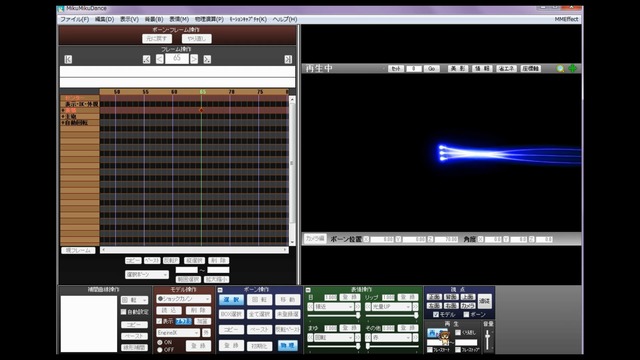Screen dimensions: 640x360
Task: Click the magnifier zoom icon in viewport
Action: click(560, 69)
